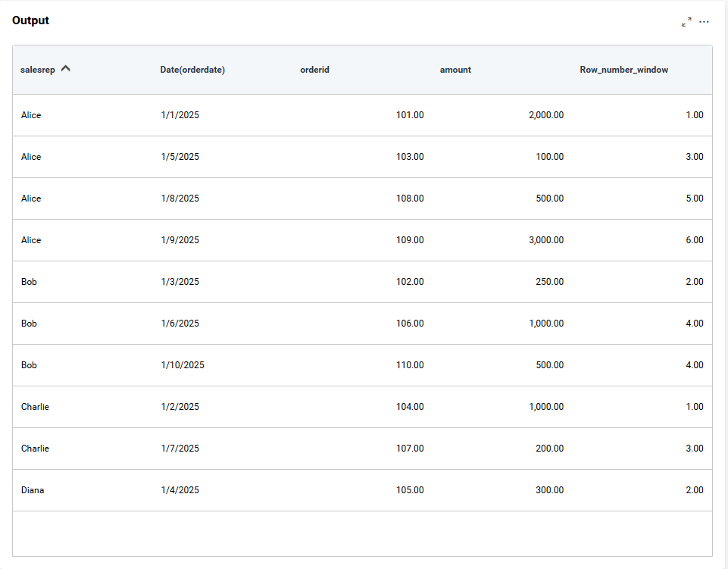
Task: Click the orderid 105.00 cell
Action: click(410, 490)
